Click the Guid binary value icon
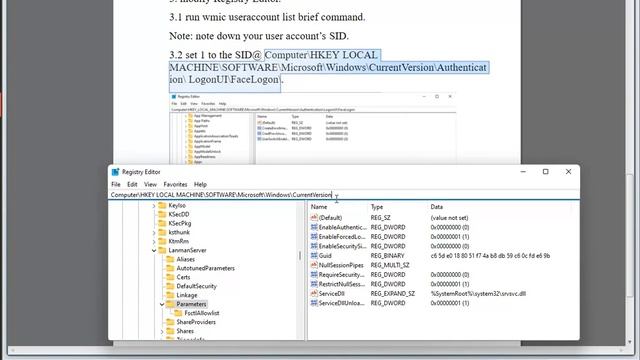Viewport: 640px width, 360px height. (314, 256)
